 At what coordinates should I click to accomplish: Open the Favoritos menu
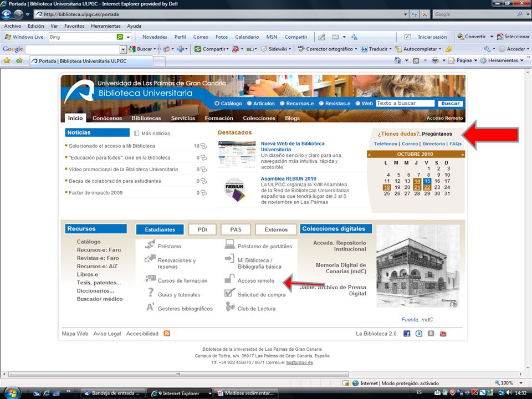click(x=74, y=26)
